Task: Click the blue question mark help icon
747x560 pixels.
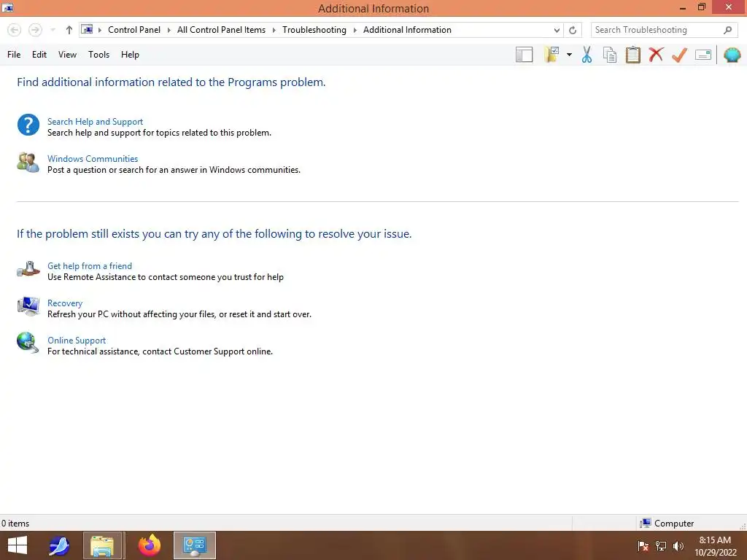Action: click(28, 125)
